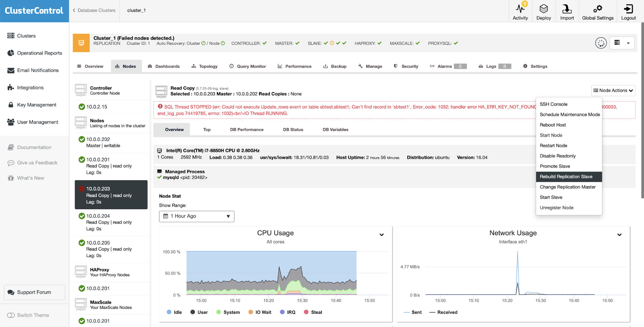The image size is (644, 327).
Task: Toggle Node auto recovery power icon
Action: [x=223, y=43]
